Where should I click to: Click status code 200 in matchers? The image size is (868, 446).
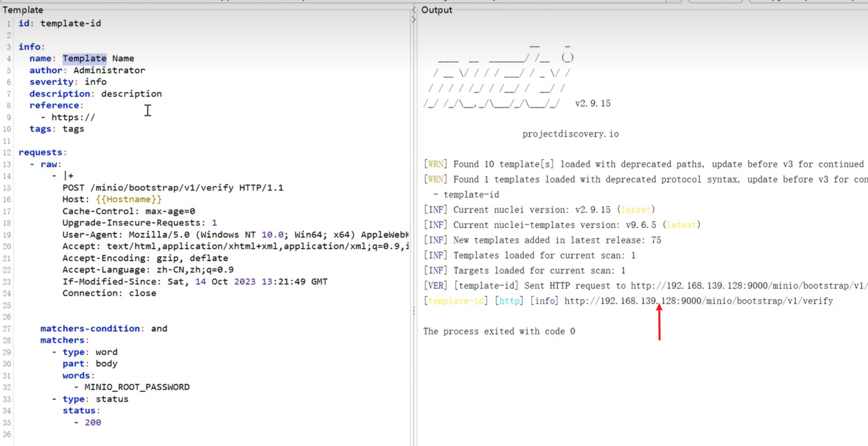(x=93, y=423)
